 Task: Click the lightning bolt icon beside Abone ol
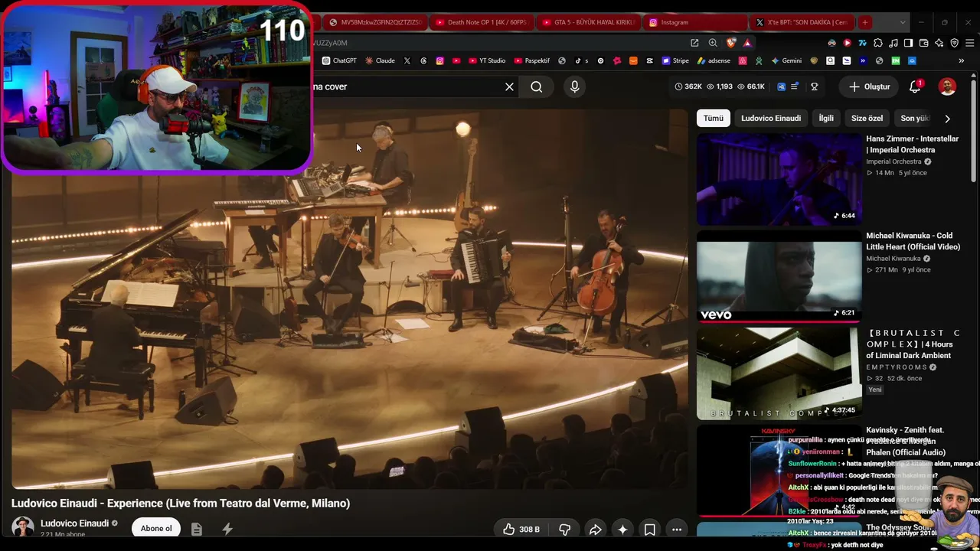227,529
